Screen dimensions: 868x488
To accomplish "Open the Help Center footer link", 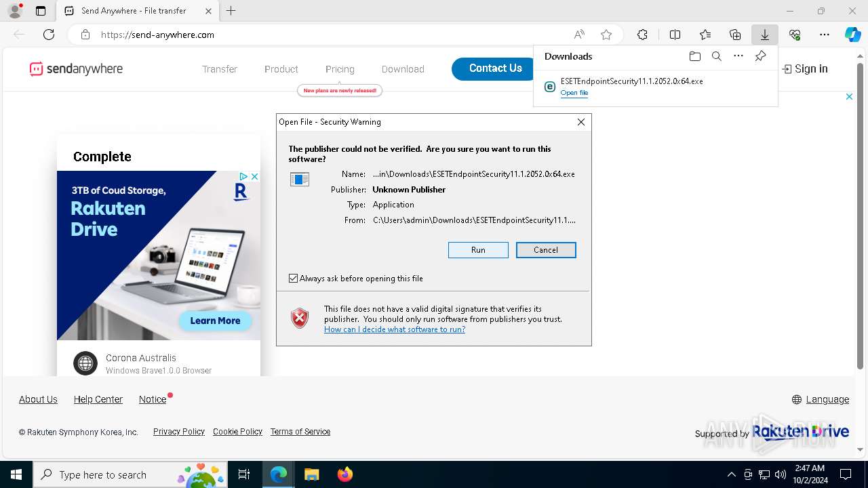I will tap(98, 399).
